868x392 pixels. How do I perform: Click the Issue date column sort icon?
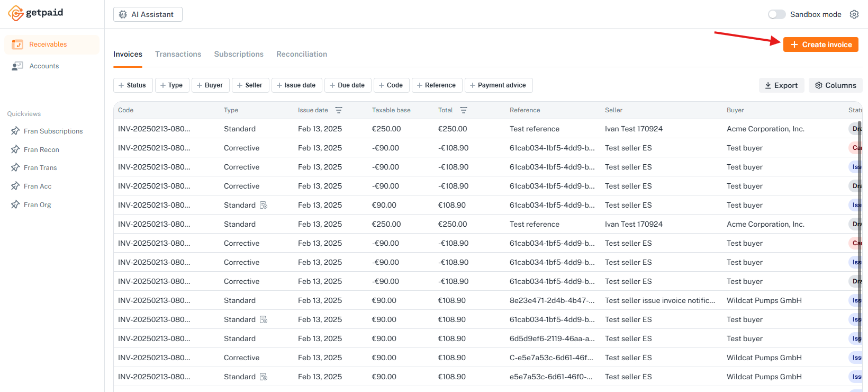(x=339, y=110)
